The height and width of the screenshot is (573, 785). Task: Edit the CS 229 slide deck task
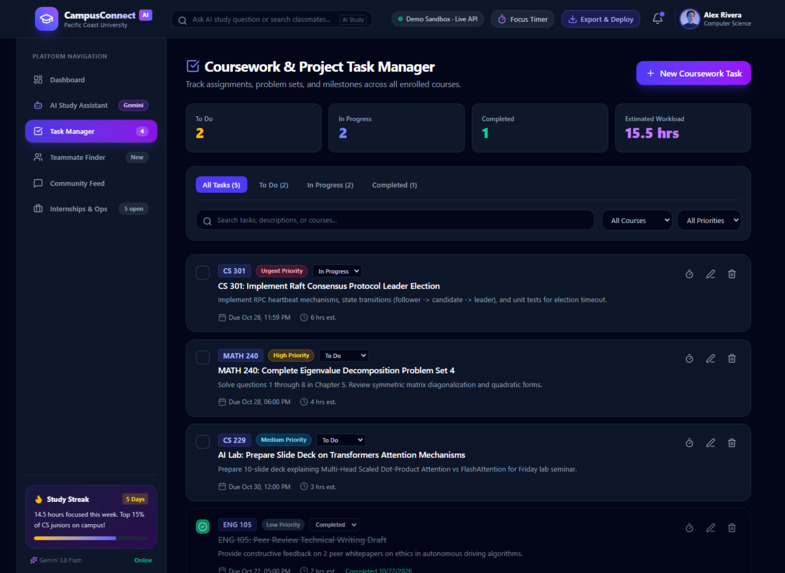pyautogui.click(x=710, y=443)
